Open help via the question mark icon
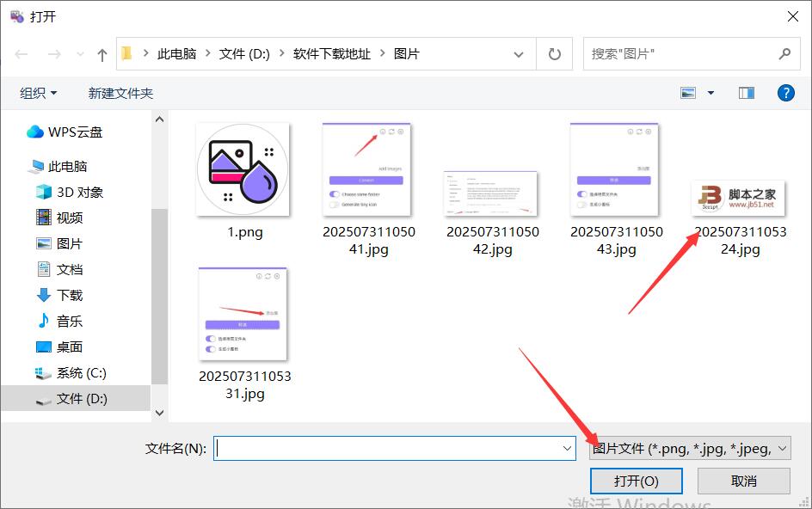The image size is (812, 509). 786,93
